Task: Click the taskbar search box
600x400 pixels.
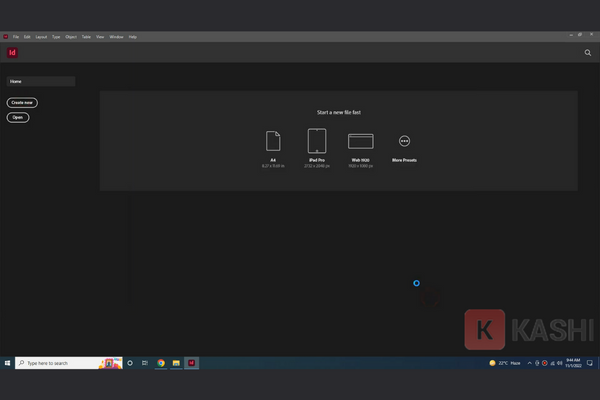Action: point(68,363)
